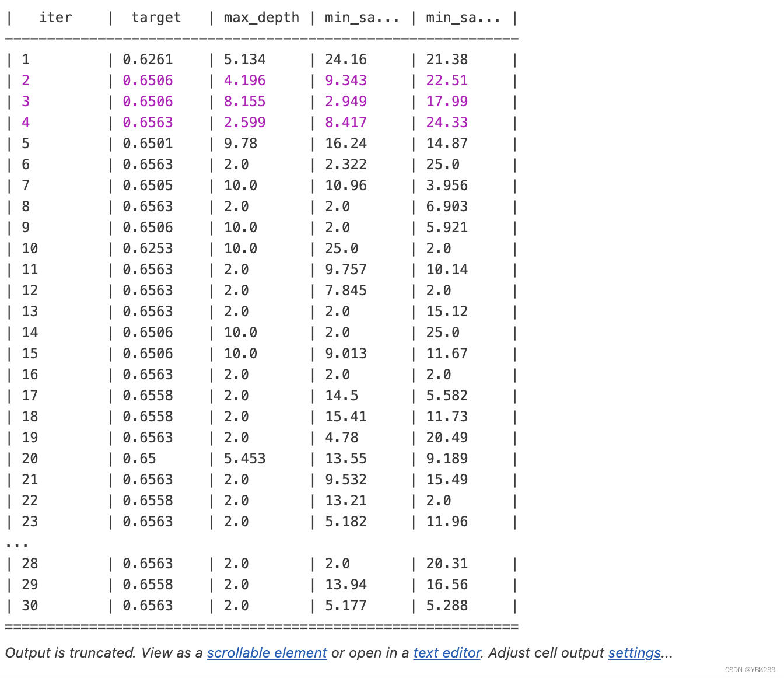Click value 15.12 in row 13
The height and width of the screenshot is (678, 784).
point(447,312)
